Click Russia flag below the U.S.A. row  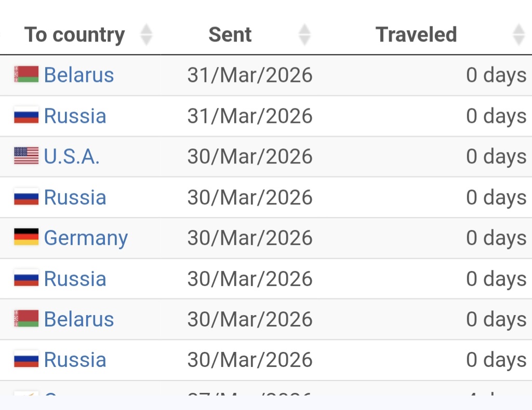[26, 197]
